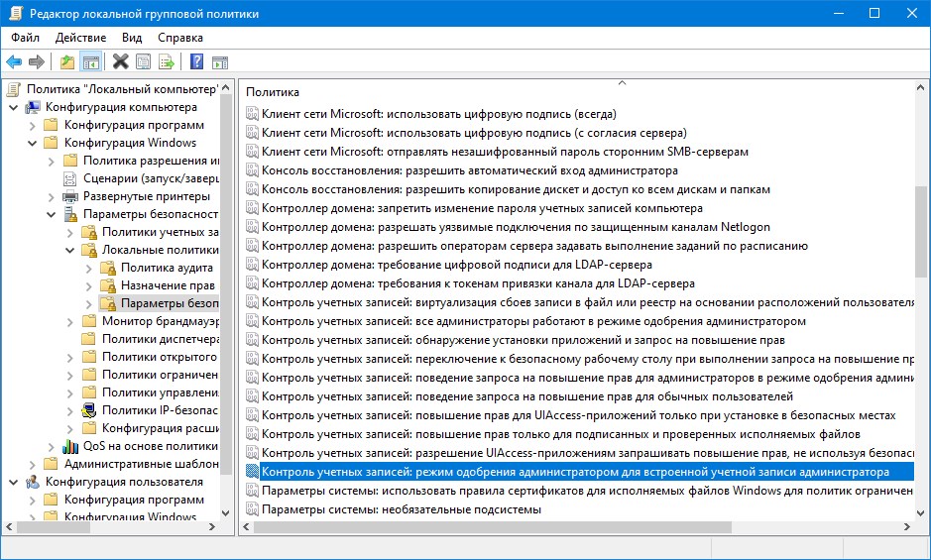Click the tree pane vertical scrollbar thumb
This screenshot has height=560, width=931.
tap(226, 283)
